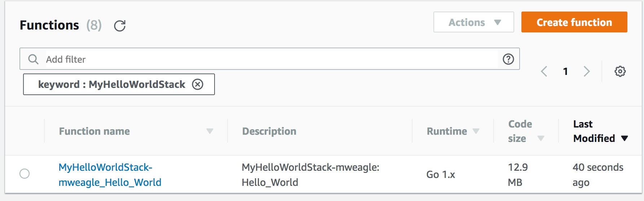Go to the next page of functions
The height and width of the screenshot is (201, 644).
587,71
